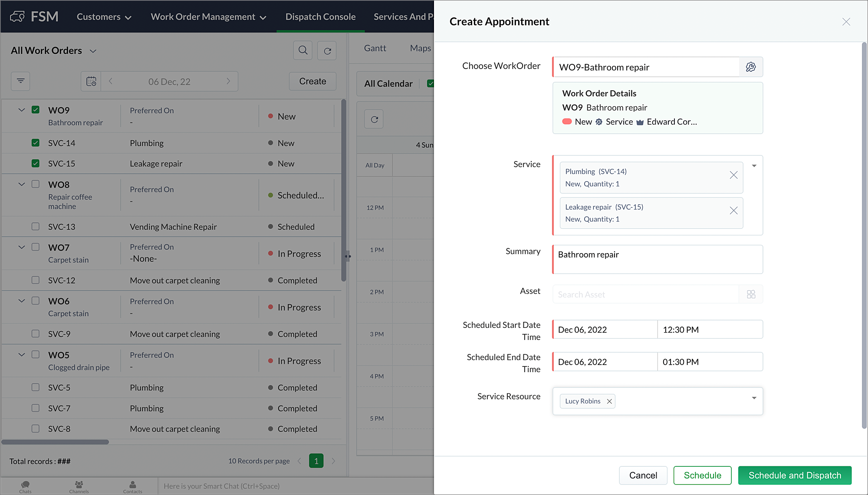This screenshot has width=868, height=495.
Task: Remove Plumbing SVC-14 service chip
Action: (733, 175)
